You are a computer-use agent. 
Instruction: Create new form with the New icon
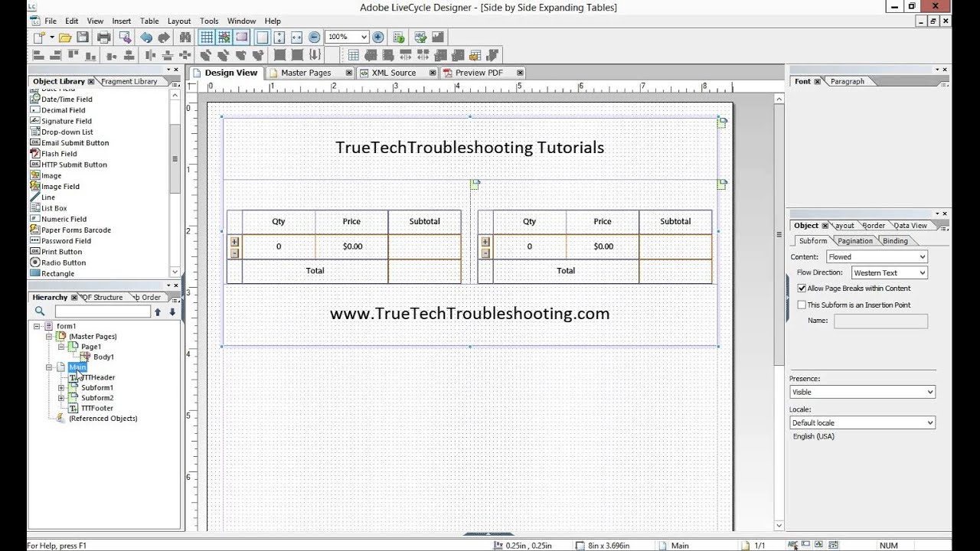tap(39, 37)
